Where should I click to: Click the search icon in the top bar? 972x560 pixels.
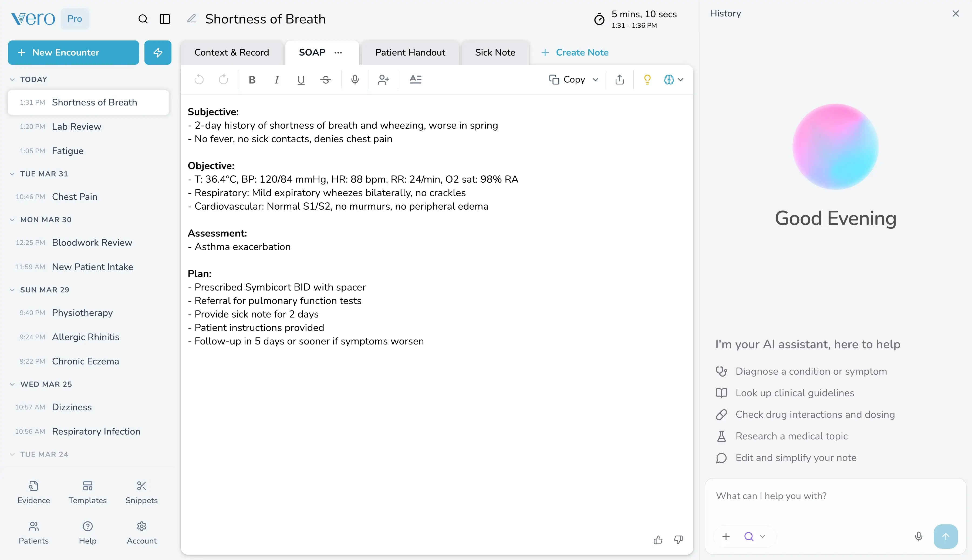point(143,18)
